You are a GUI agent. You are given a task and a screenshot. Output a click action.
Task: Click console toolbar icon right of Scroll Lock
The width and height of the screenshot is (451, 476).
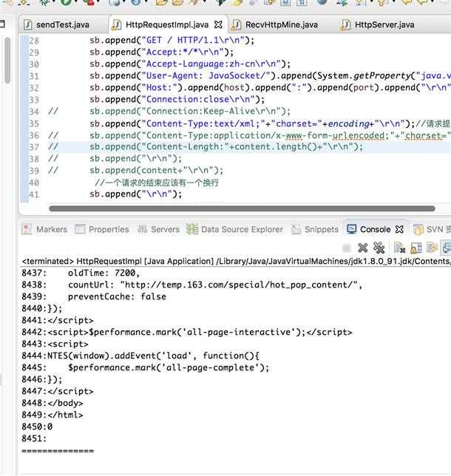432,248
